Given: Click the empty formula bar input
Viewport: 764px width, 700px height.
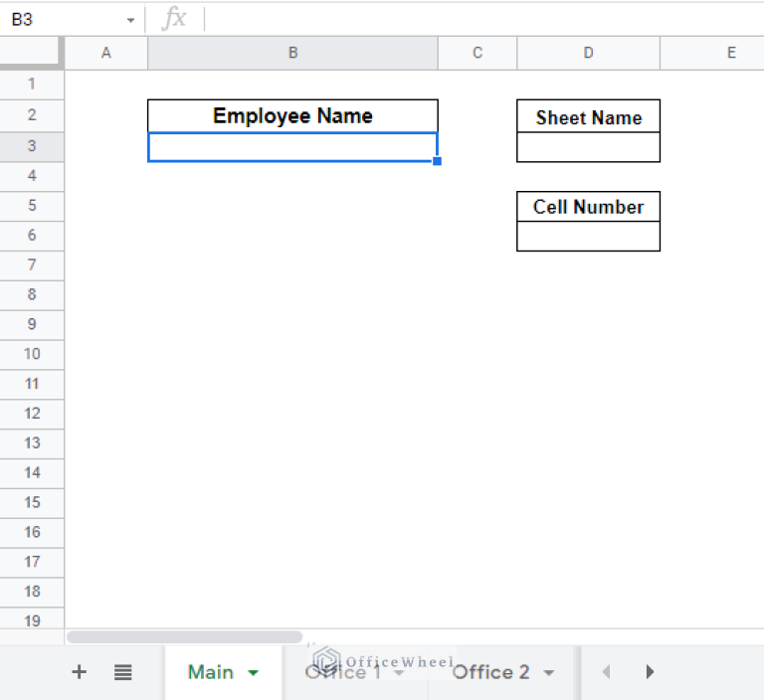Looking at the screenshot, I should (x=477, y=19).
